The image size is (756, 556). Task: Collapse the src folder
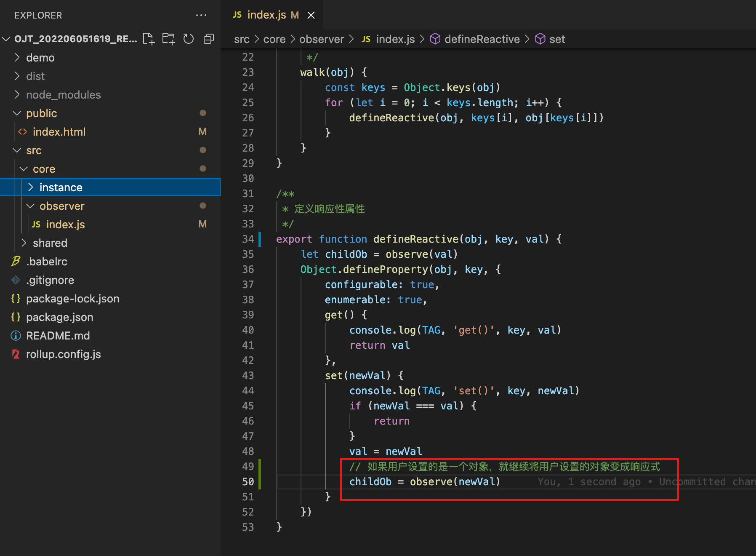(x=17, y=150)
